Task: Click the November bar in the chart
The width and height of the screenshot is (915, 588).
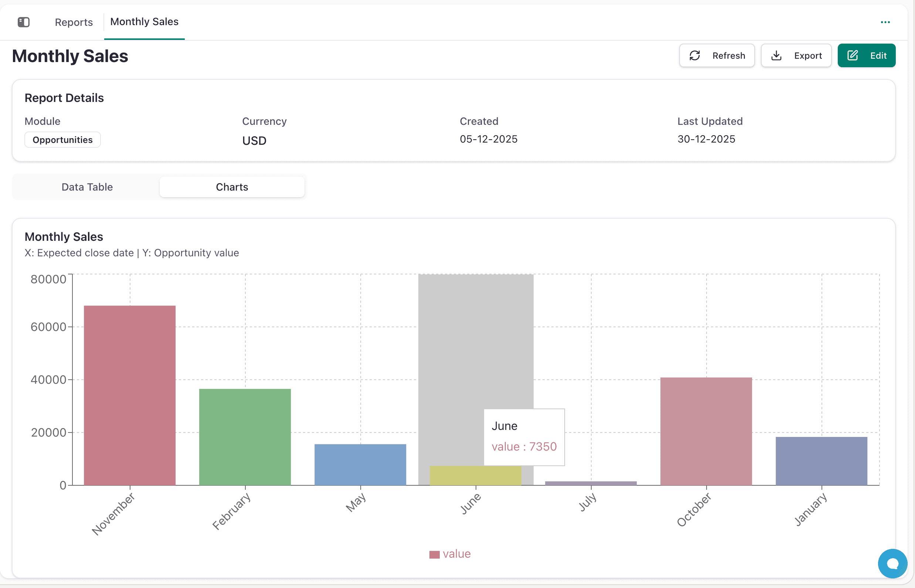Action: (x=129, y=395)
